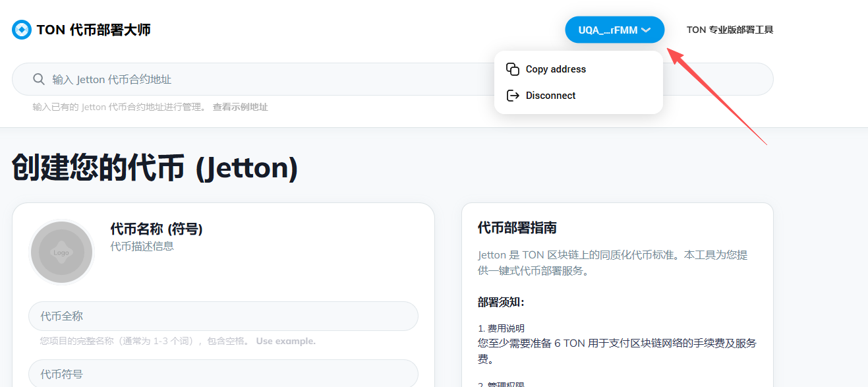Image resolution: width=868 pixels, height=387 pixels.
Task: Click the Use example. link
Action: tap(285, 341)
